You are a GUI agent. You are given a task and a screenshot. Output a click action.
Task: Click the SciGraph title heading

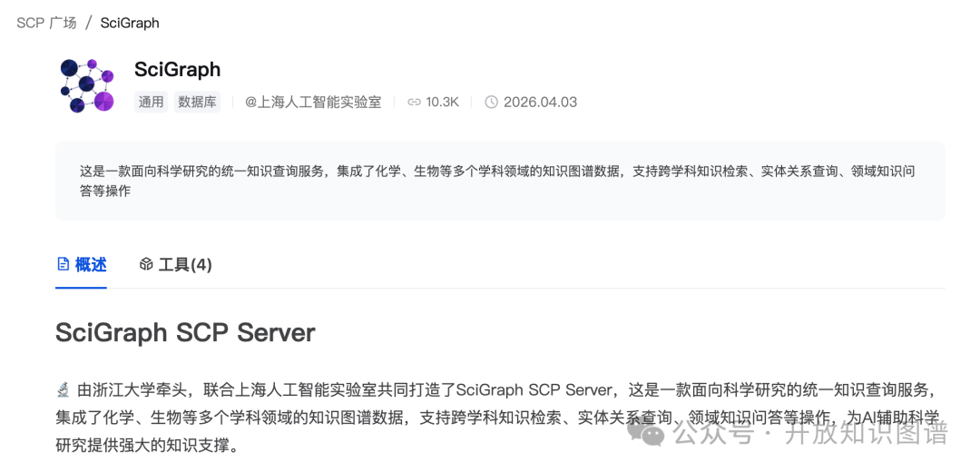(x=178, y=69)
